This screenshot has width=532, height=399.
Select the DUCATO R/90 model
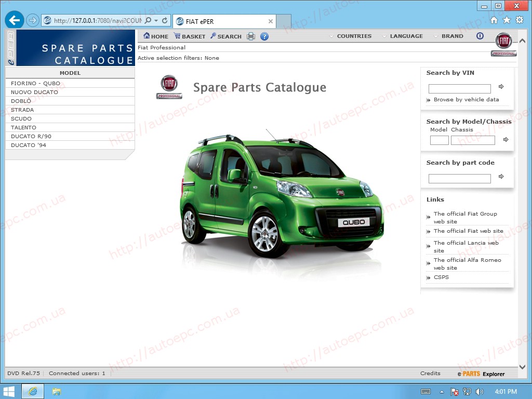click(70, 136)
